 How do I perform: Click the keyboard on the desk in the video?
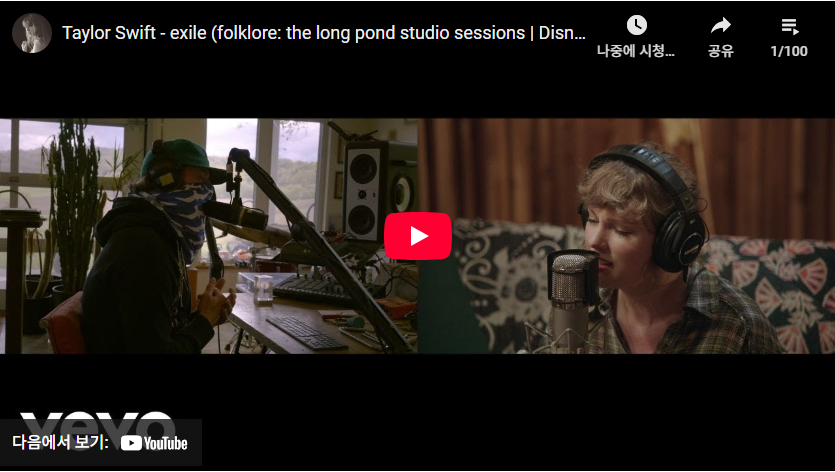307,333
